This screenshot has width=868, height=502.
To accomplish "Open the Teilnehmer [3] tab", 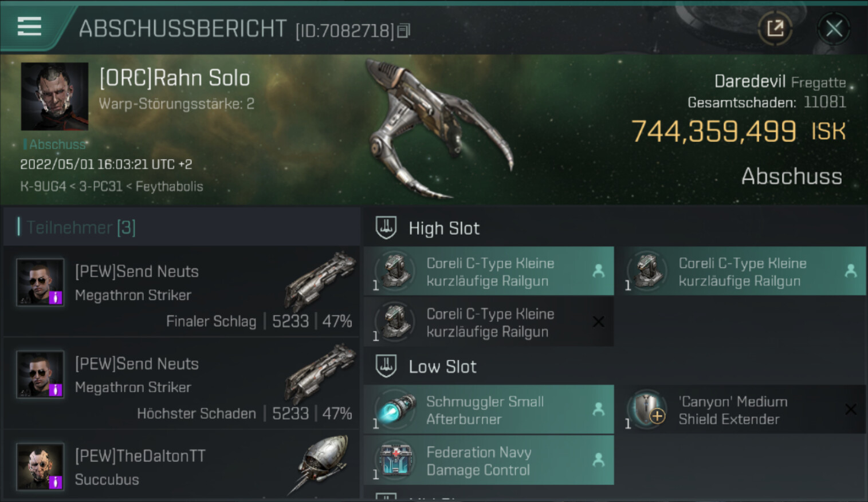I will [x=81, y=227].
